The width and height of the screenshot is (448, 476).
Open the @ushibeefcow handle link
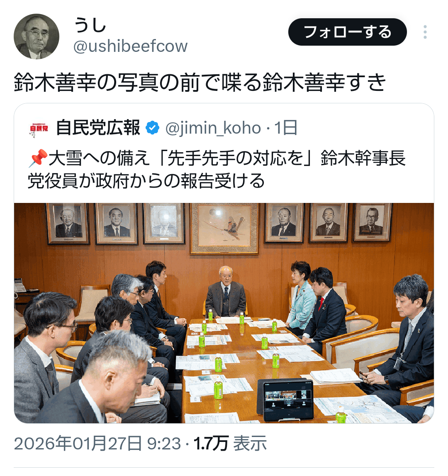[x=131, y=46]
